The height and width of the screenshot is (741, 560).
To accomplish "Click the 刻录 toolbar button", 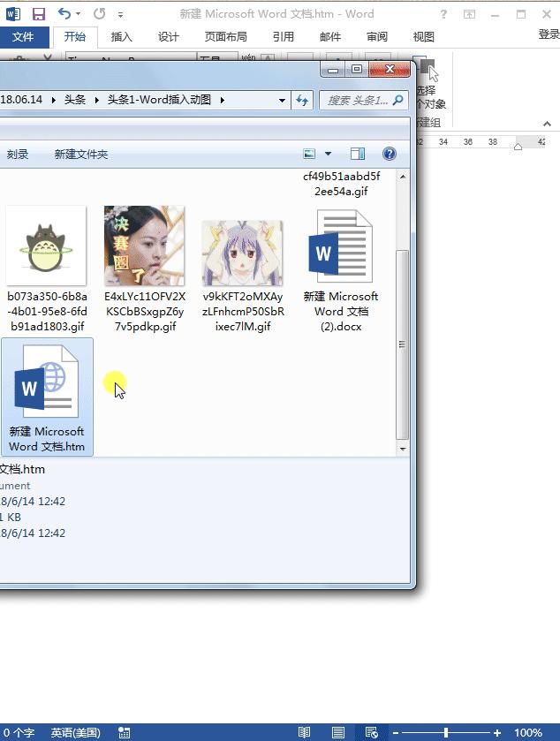I will click(18, 154).
